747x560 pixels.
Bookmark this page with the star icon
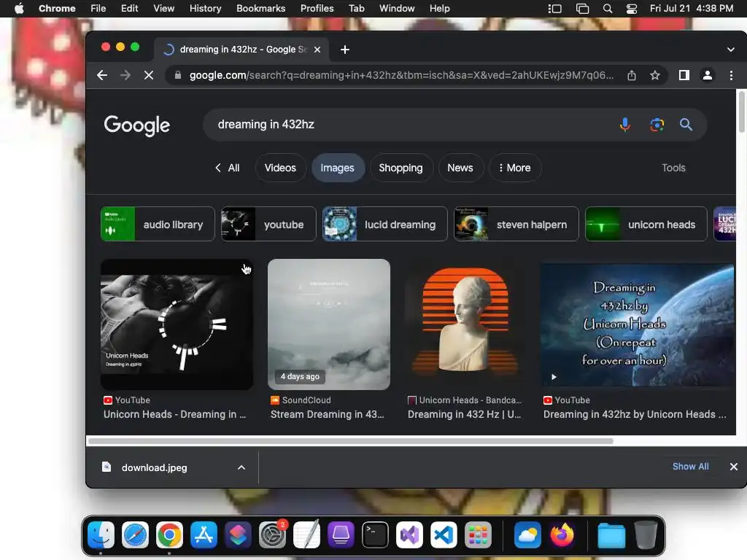[655, 75]
